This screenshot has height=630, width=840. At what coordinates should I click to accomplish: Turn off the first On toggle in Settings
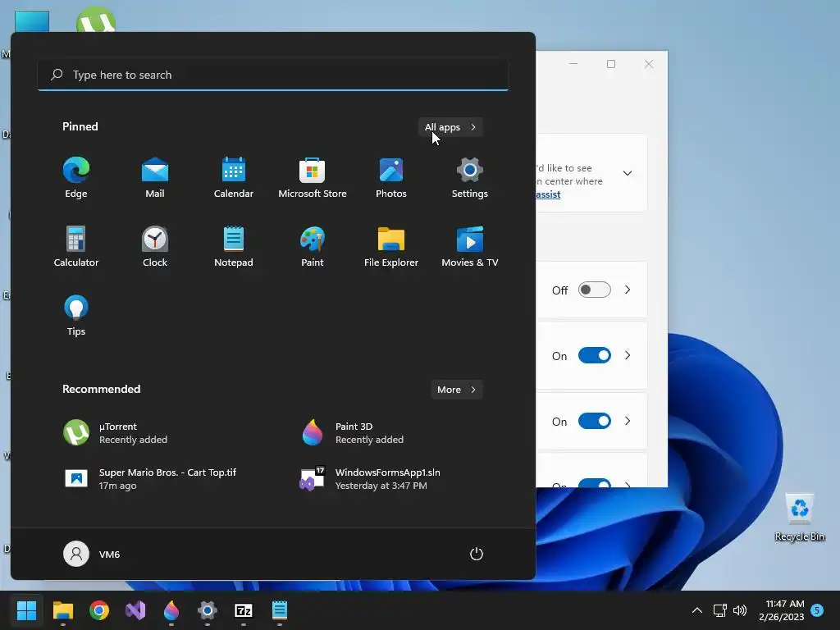tap(595, 356)
